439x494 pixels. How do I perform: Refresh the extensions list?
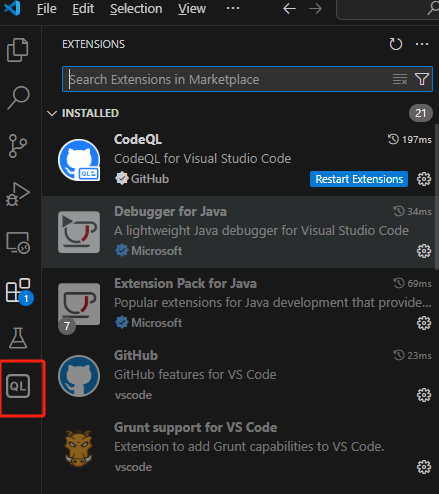[x=396, y=44]
